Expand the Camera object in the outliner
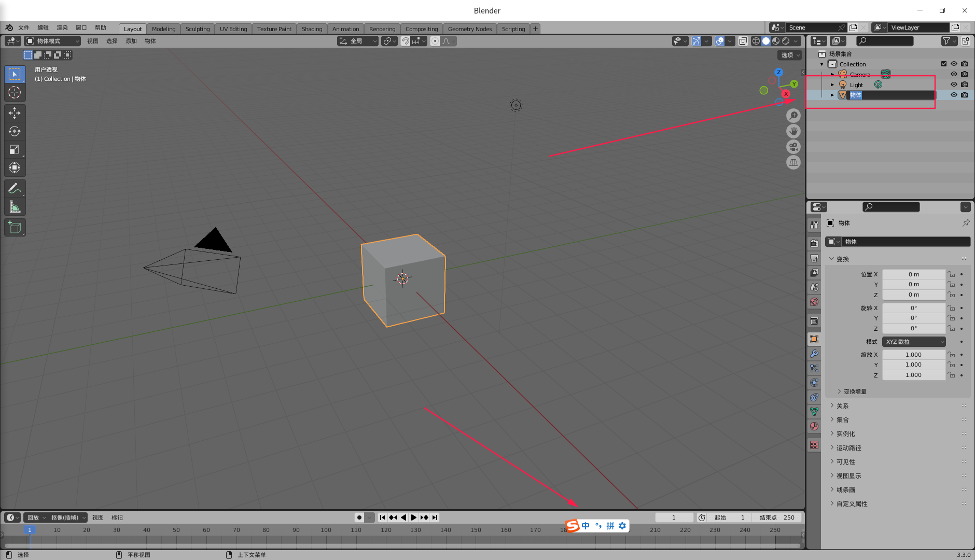Screen dimensions: 975x560 833,74
